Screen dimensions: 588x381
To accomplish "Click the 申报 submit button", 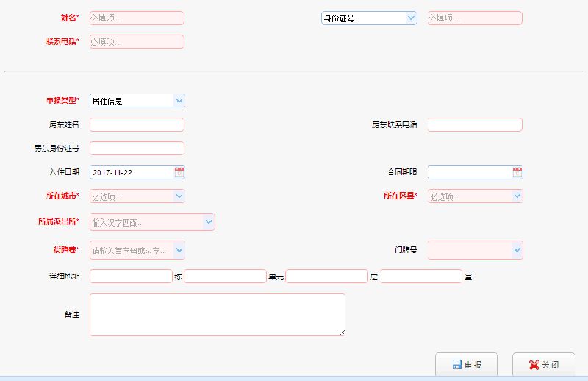I will tap(466, 365).
